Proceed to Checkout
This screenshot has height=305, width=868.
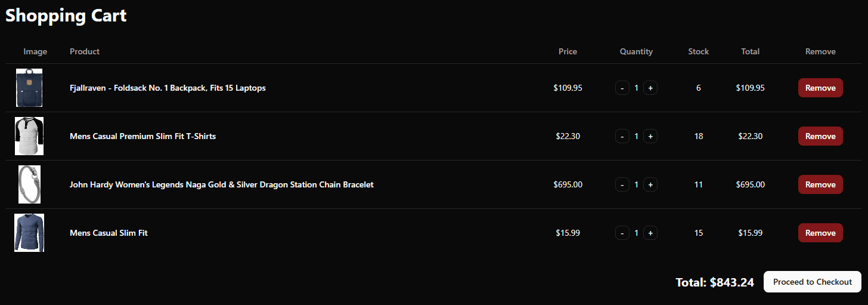click(812, 282)
